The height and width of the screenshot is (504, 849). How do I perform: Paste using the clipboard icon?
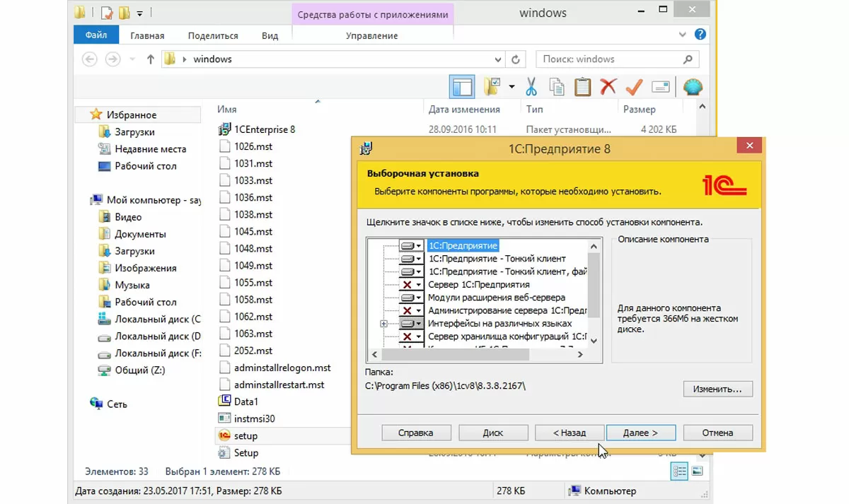(x=582, y=87)
